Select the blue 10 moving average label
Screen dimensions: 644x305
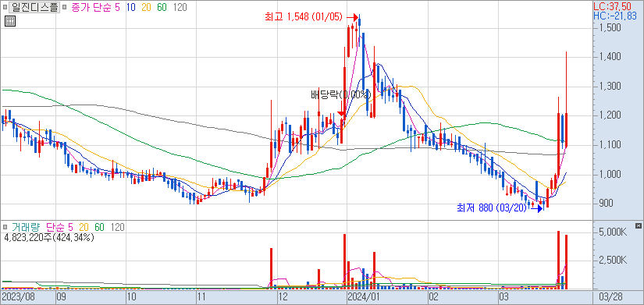pyautogui.click(x=132, y=7)
